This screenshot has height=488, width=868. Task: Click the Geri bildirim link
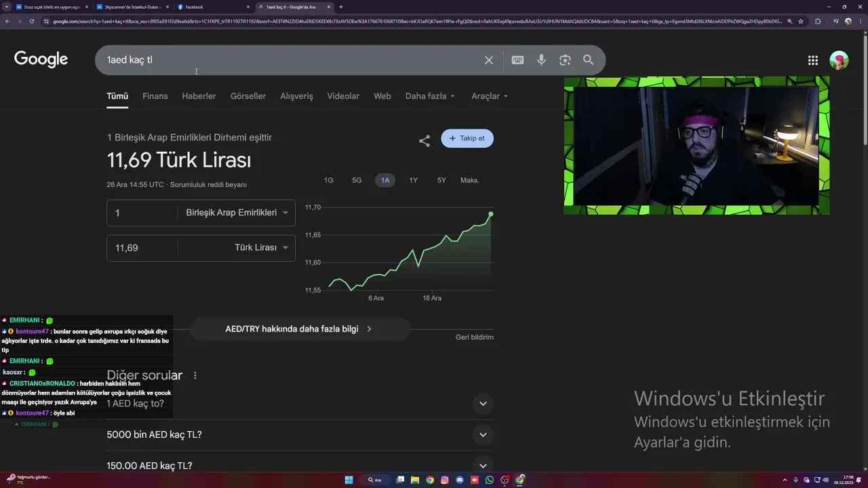tap(475, 337)
